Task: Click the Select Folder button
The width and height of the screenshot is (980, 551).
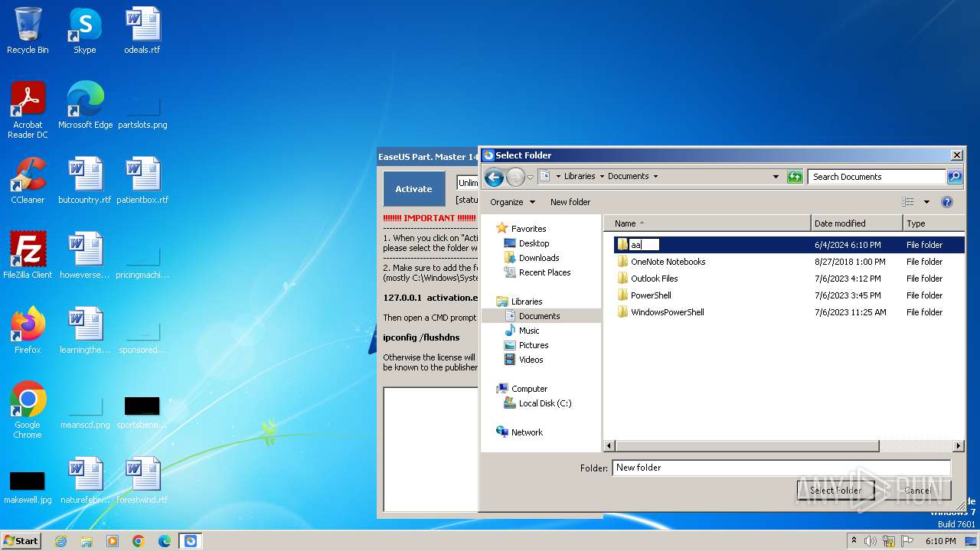Action: (x=835, y=491)
